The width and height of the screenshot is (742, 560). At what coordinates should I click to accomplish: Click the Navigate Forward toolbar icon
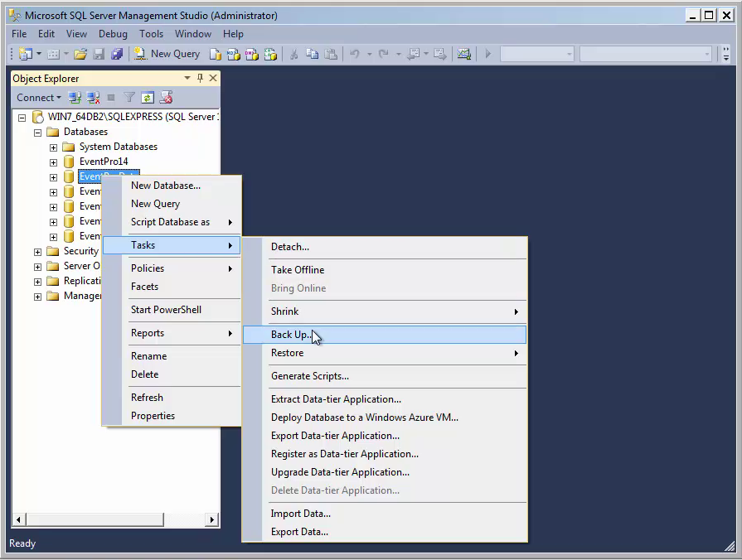click(439, 54)
